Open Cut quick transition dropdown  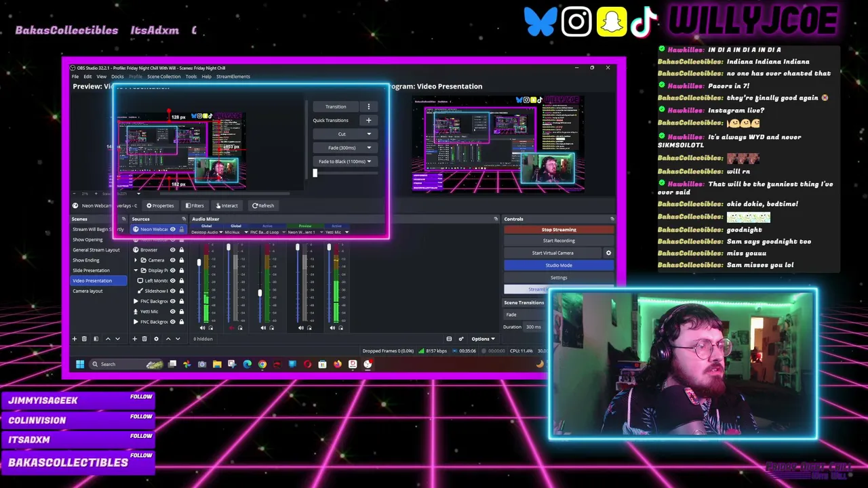[369, 134]
